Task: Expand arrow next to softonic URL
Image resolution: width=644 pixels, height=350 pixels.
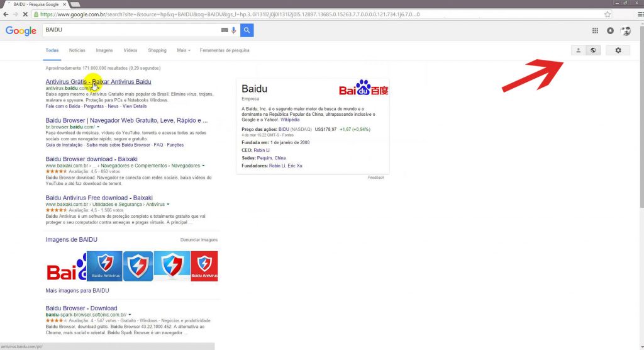Action: [130, 315]
